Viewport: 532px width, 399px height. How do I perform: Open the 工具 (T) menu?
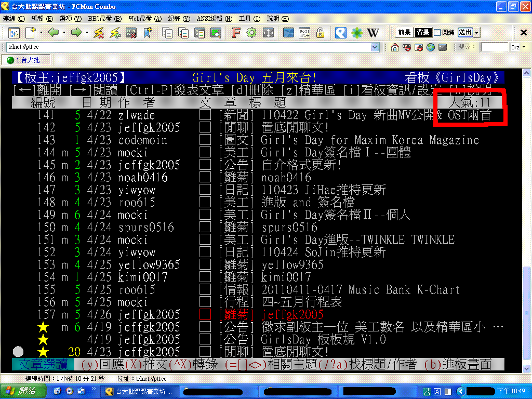tap(249, 19)
